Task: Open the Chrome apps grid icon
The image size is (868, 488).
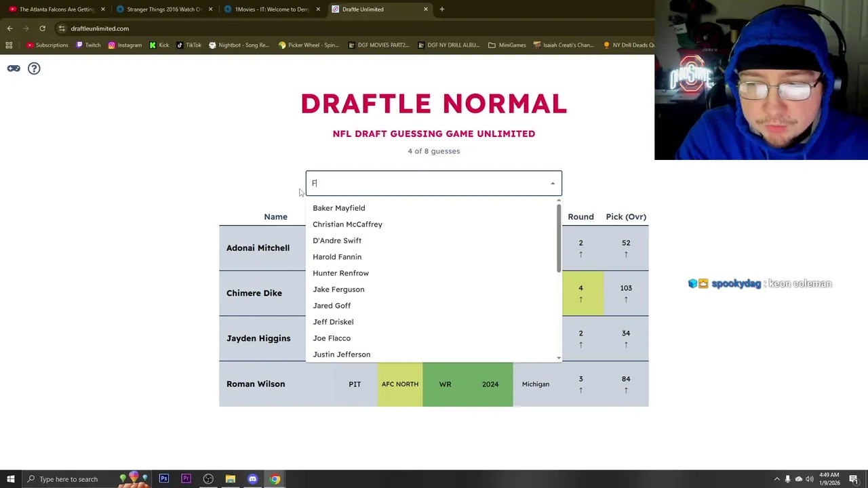Action: (9, 45)
